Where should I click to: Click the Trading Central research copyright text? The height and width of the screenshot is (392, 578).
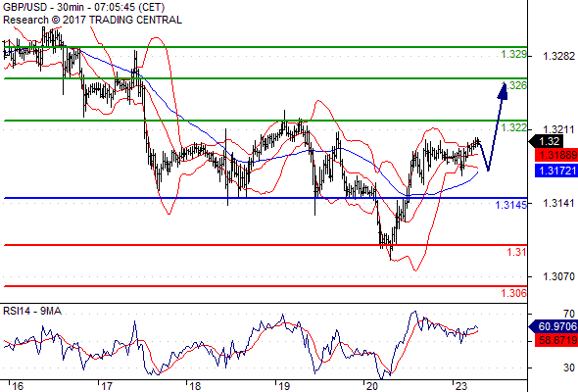92,20
